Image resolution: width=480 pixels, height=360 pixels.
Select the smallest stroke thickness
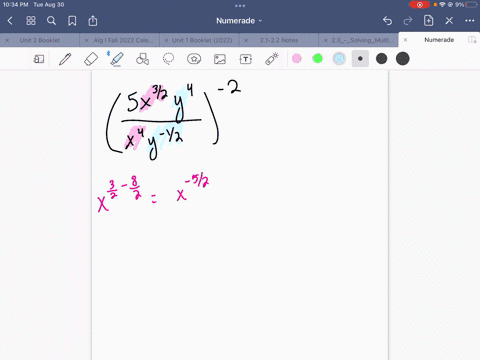(x=360, y=59)
